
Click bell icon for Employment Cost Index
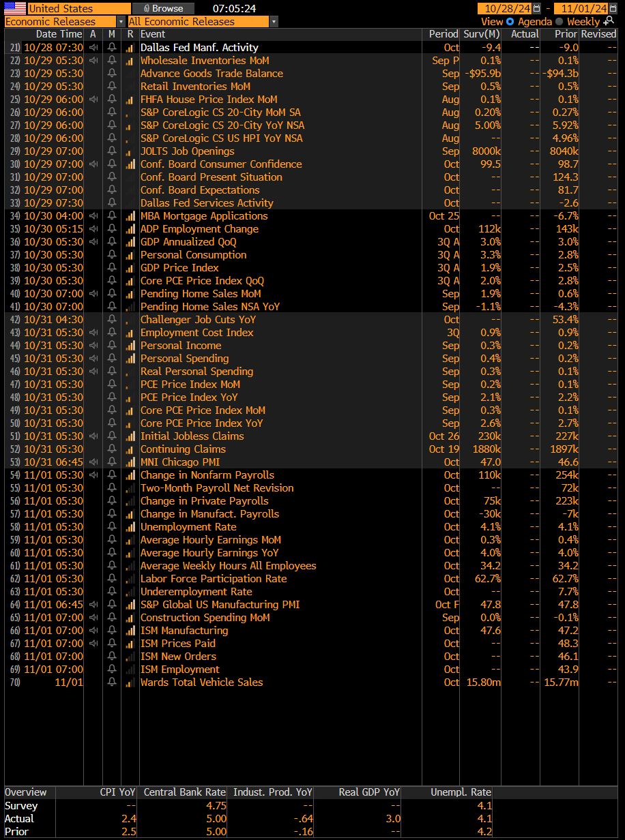112,333
